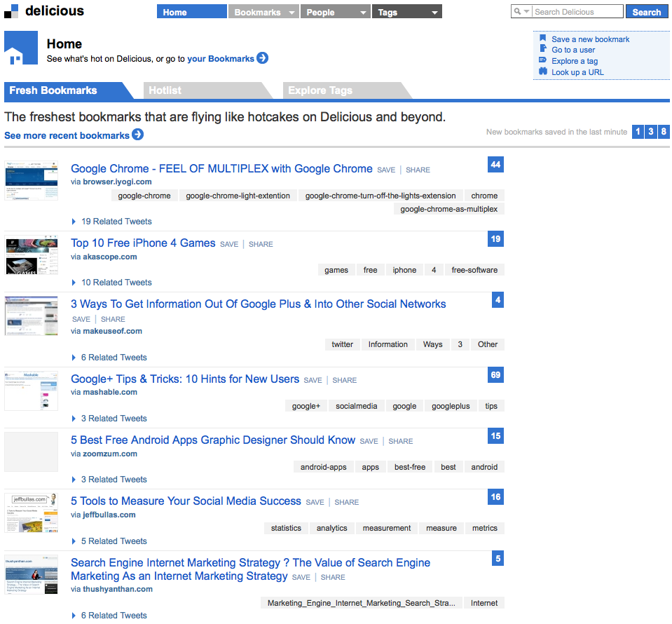The height and width of the screenshot is (624, 672).
Task: Select the Home navigation item
Action: coord(191,12)
